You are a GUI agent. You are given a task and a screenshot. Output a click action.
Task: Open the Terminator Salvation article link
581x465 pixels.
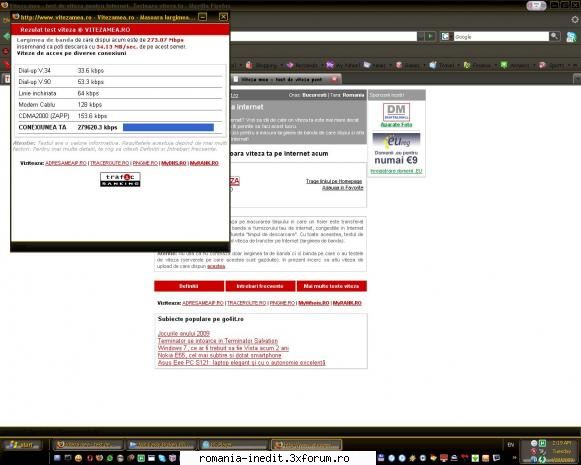point(218,341)
